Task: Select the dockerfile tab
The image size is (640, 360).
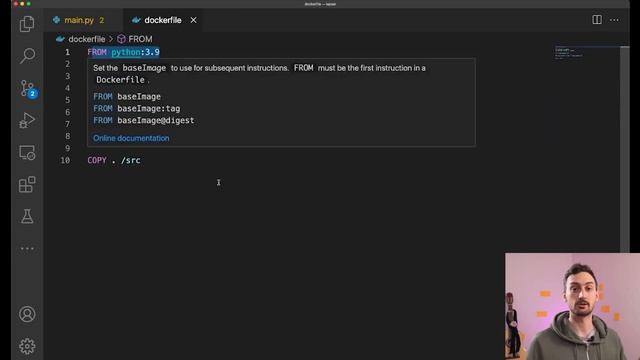Action: 162,20
